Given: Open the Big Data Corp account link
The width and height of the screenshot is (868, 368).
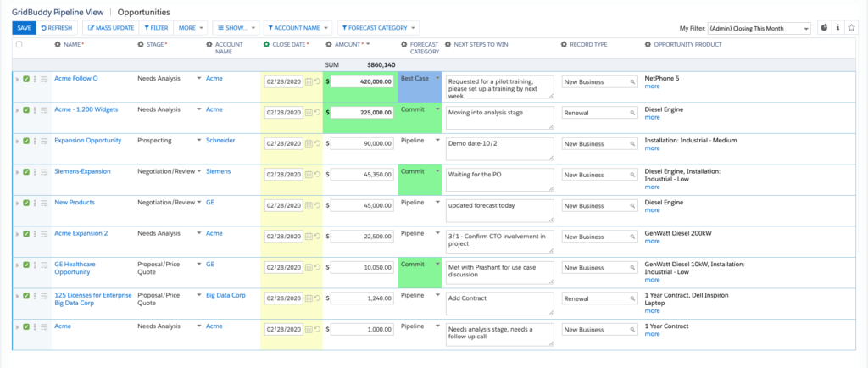Looking at the screenshot, I should (225, 296).
